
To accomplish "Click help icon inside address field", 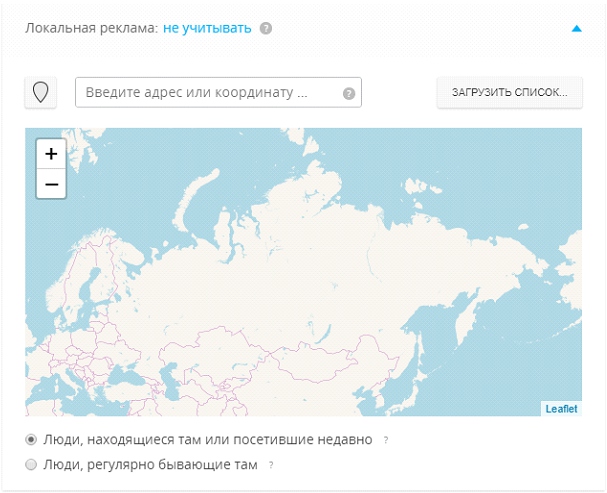I will (x=349, y=93).
